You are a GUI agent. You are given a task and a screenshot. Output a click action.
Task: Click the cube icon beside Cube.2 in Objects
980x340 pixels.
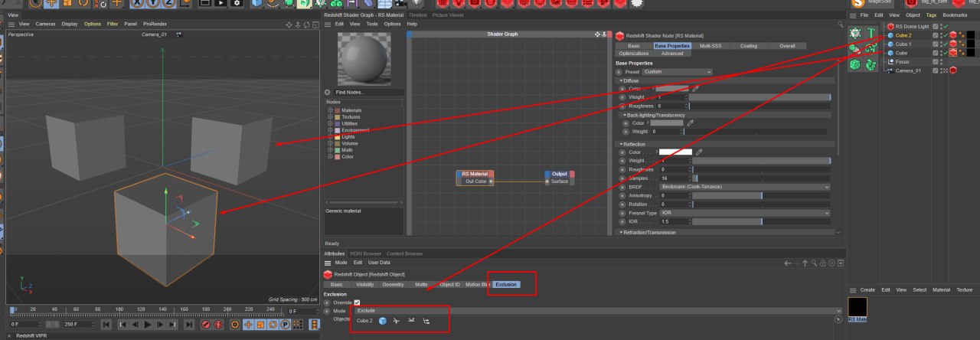[383, 321]
